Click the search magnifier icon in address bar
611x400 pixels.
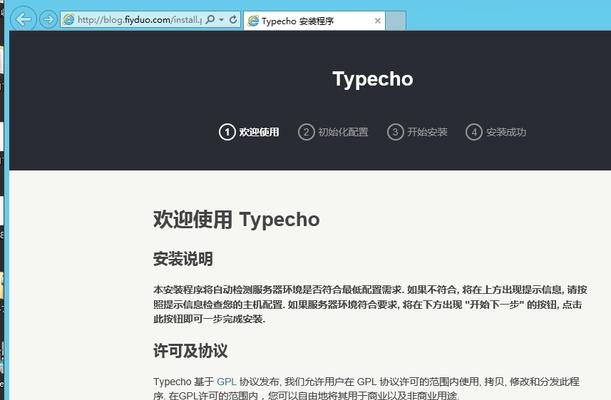[210, 19]
